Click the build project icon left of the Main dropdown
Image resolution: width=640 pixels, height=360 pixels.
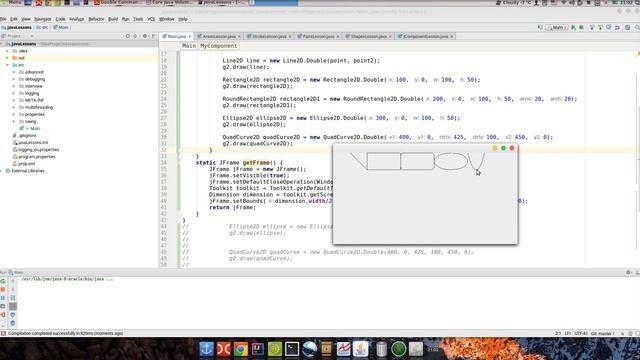point(540,28)
